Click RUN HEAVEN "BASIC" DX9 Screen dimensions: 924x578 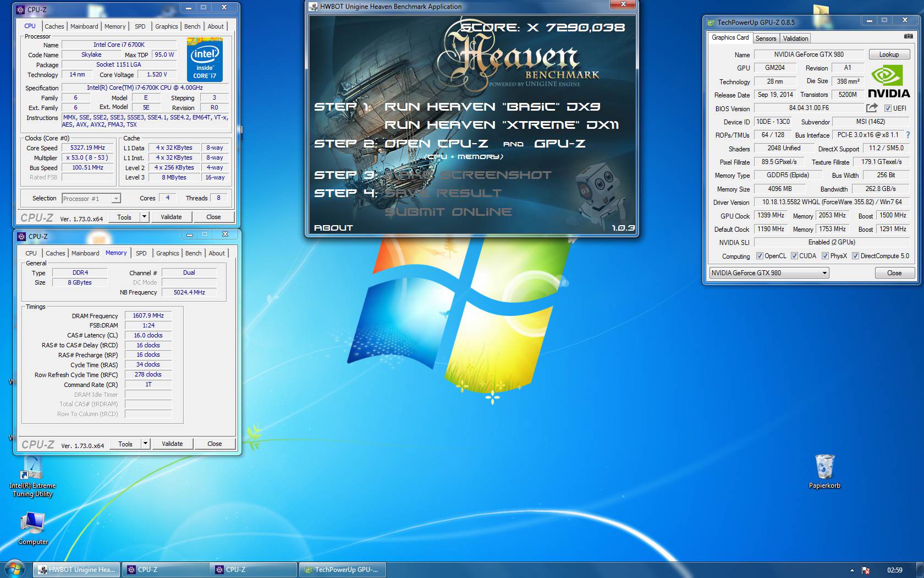[492, 107]
